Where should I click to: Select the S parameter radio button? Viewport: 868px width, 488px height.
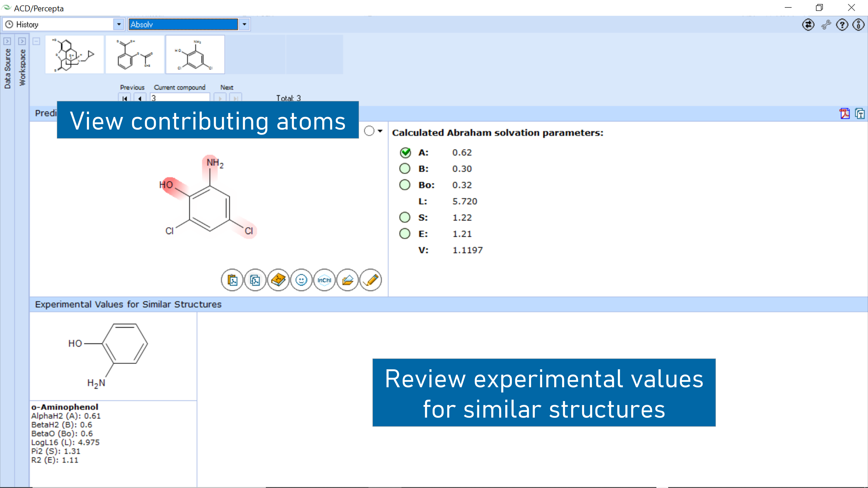click(405, 217)
